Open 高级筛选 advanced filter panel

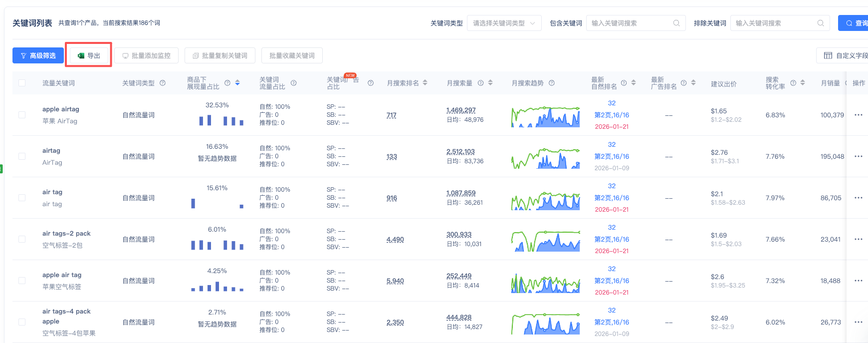pos(38,55)
